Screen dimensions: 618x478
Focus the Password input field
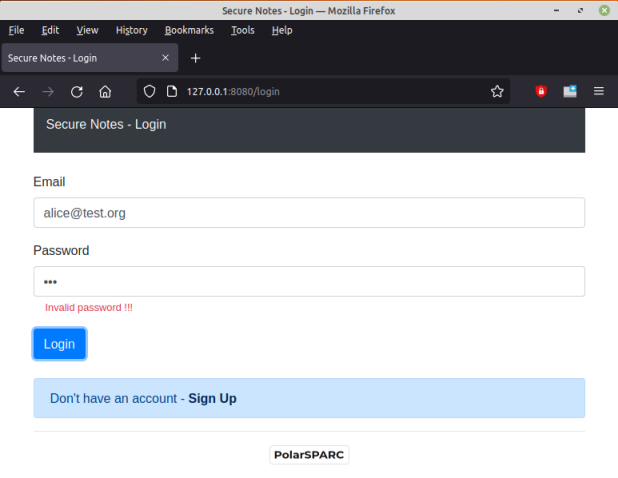(x=308, y=281)
